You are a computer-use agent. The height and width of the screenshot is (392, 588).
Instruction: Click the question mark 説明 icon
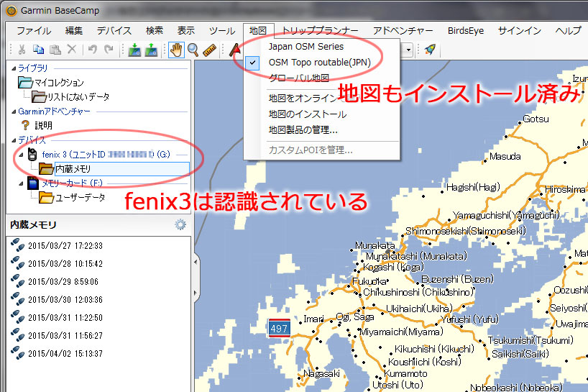coord(25,125)
